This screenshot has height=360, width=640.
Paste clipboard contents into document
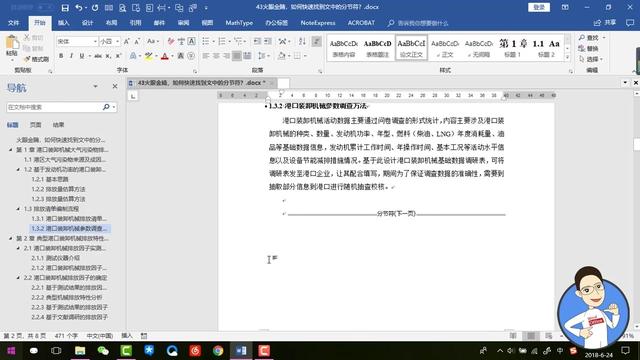pyautogui.click(x=12, y=46)
